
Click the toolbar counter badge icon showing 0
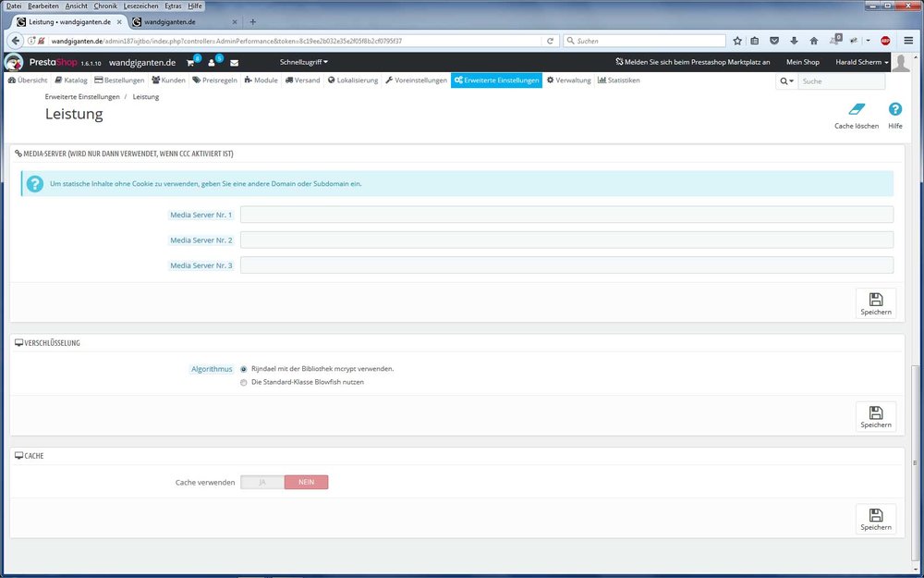(835, 40)
